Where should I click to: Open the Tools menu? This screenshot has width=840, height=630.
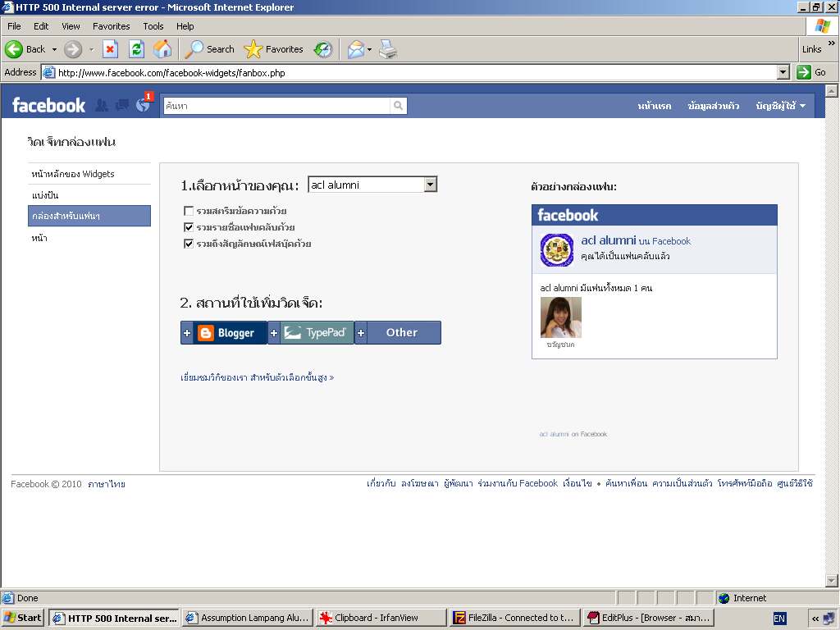[153, 26]
